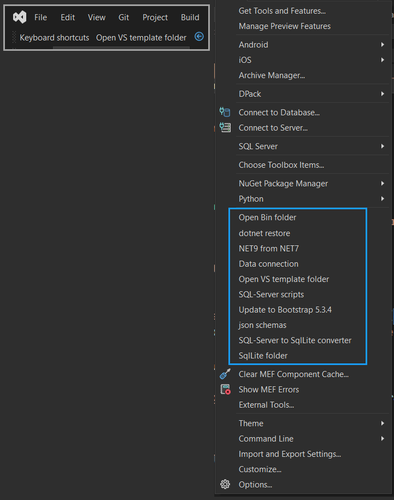Select Manage Preview Features

tap(285, 26)
